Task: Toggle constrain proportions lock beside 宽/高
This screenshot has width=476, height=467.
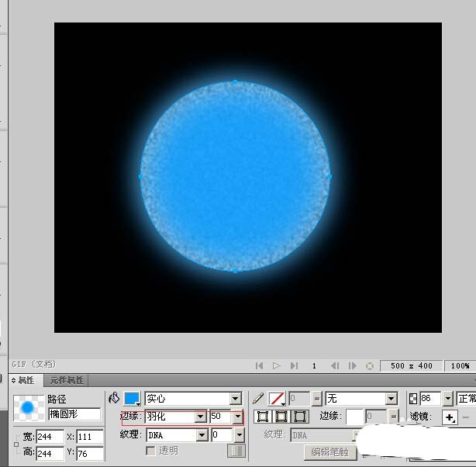Action: click(16, 445)
